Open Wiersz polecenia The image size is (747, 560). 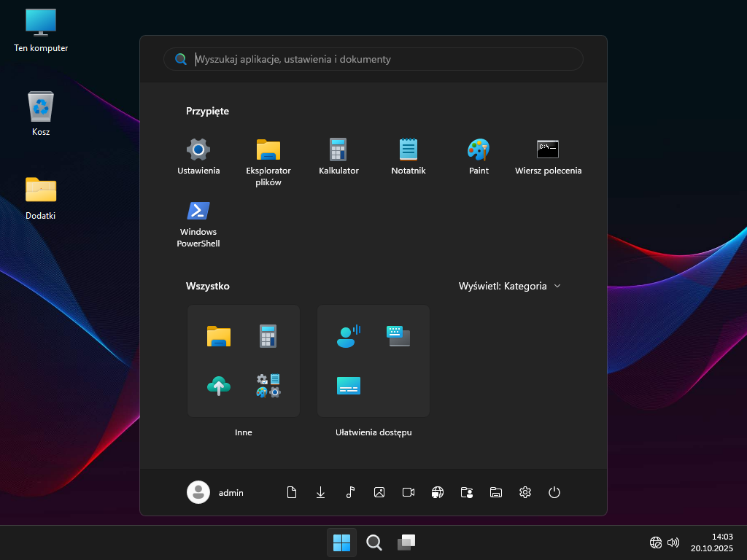point(548,157)
